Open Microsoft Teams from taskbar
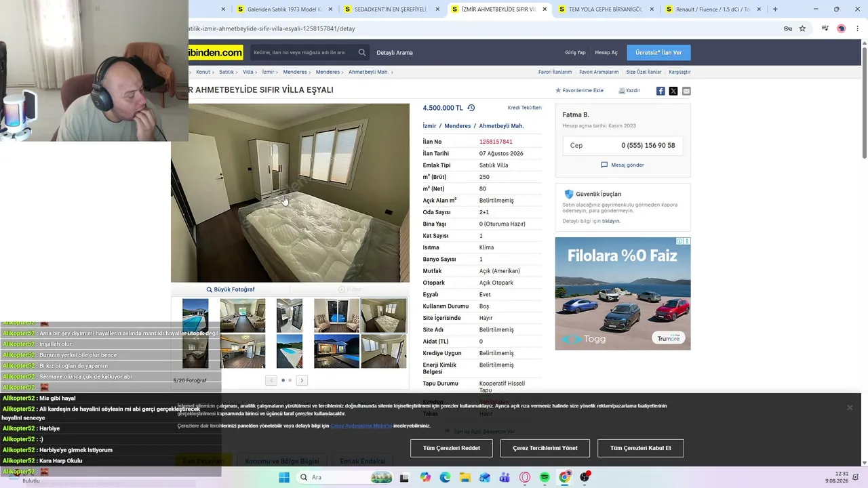868x488 pixels. coord(505,477)
